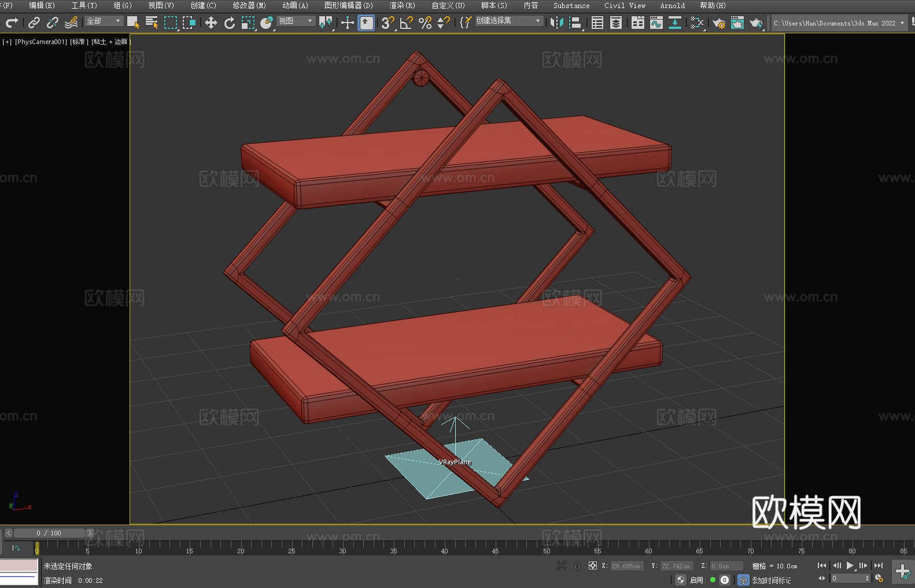Toggle Spinner Snap icon
The width and height of the screenshot is (915, 588).
pos(444,23)
